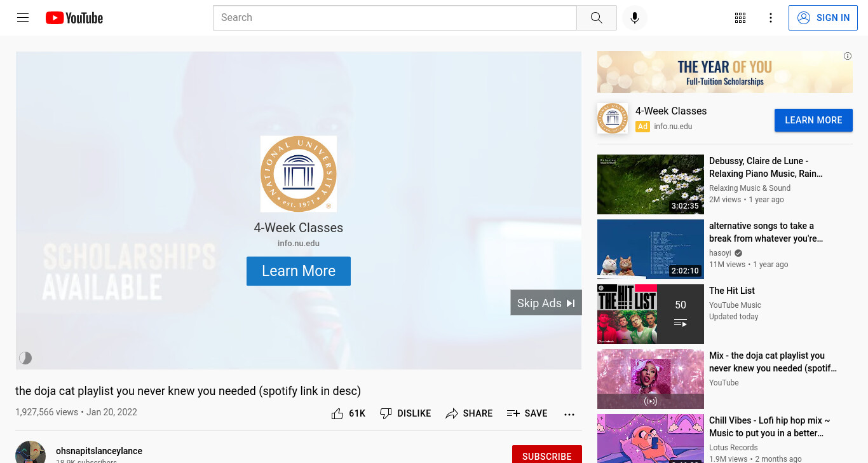Screen dimensions: 868x463
Task: SAVE the video to a playlist
Action: tap(527, 413)
